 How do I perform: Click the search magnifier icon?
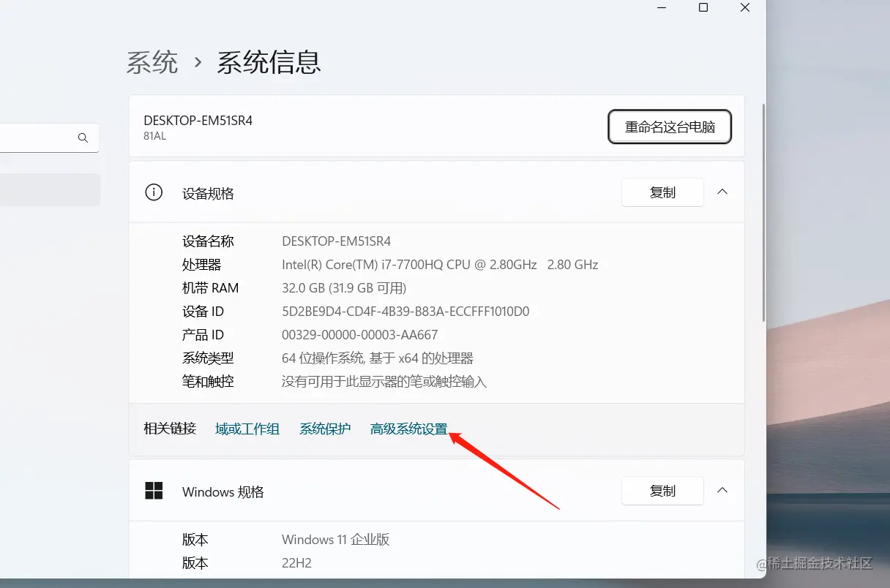[x=83, y=137]
